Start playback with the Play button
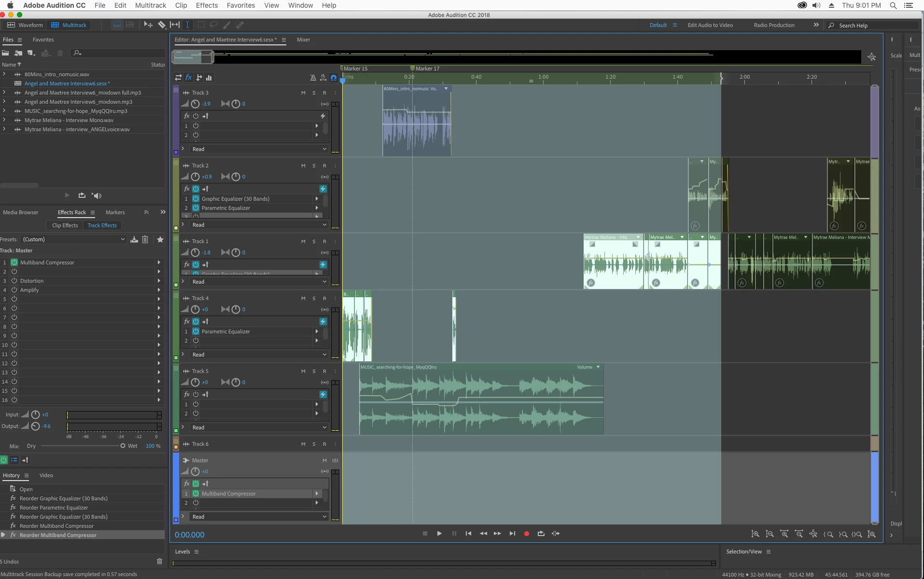 (439, 534)
